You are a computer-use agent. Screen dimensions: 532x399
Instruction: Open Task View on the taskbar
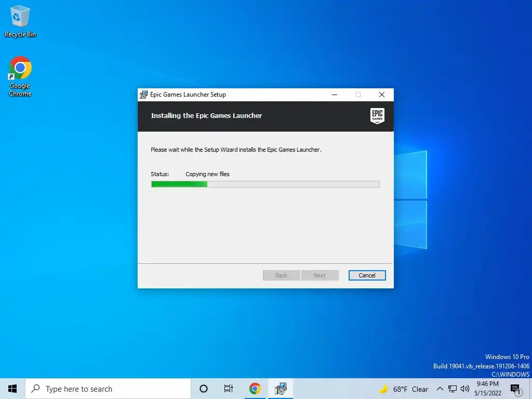click(229, 389)
